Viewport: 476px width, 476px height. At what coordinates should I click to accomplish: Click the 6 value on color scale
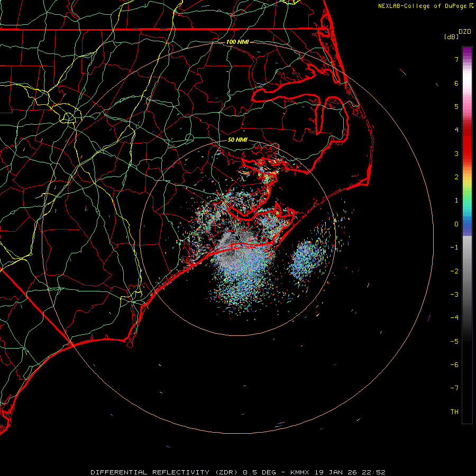(456, 83)
